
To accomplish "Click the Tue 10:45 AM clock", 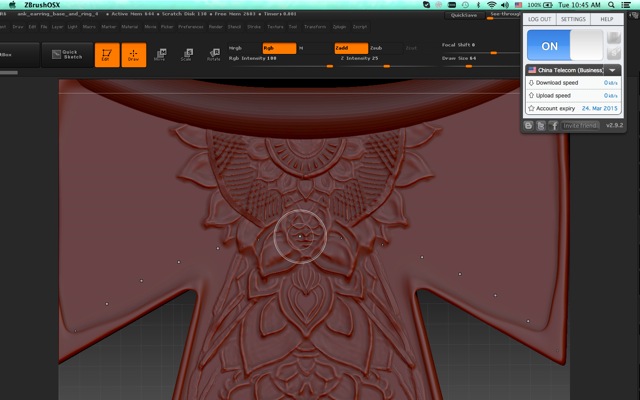I will pyautogui.click(x=579, y=5).
